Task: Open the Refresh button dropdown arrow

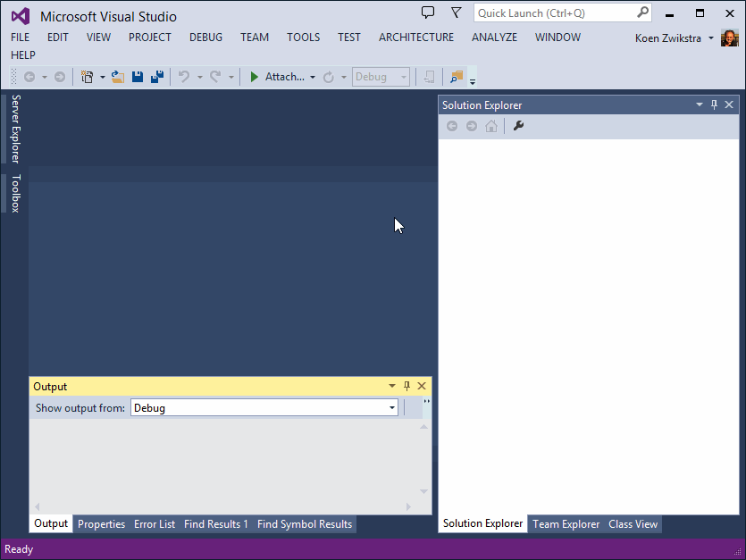Action: point(343,77)
